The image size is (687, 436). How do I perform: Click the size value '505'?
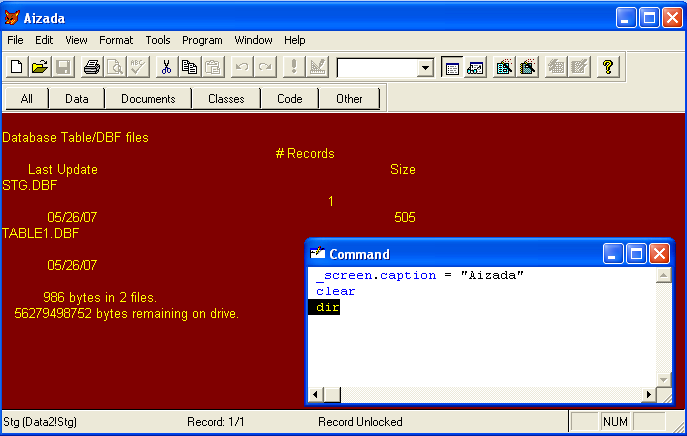405,217
